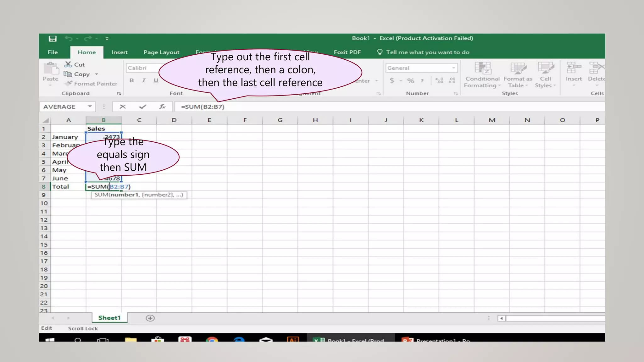
Task: Toggle Underline formatting button
Action: 156,80
